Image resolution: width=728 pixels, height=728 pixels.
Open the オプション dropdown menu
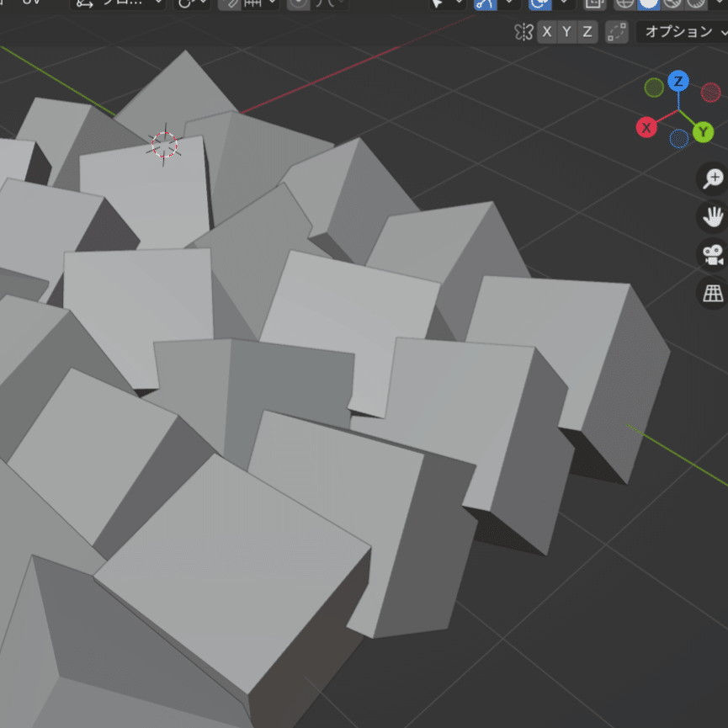(x=678, y=32)
